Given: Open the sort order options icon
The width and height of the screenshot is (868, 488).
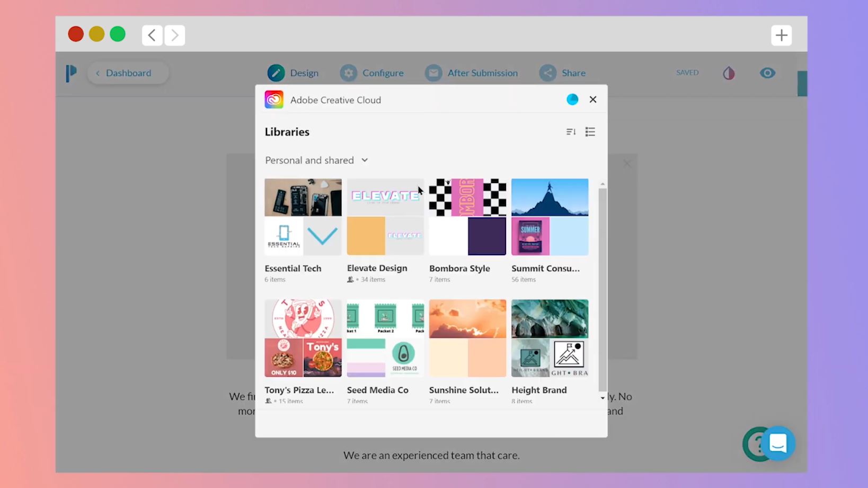Looking at the screenshot, I should (x=571, y=132).
